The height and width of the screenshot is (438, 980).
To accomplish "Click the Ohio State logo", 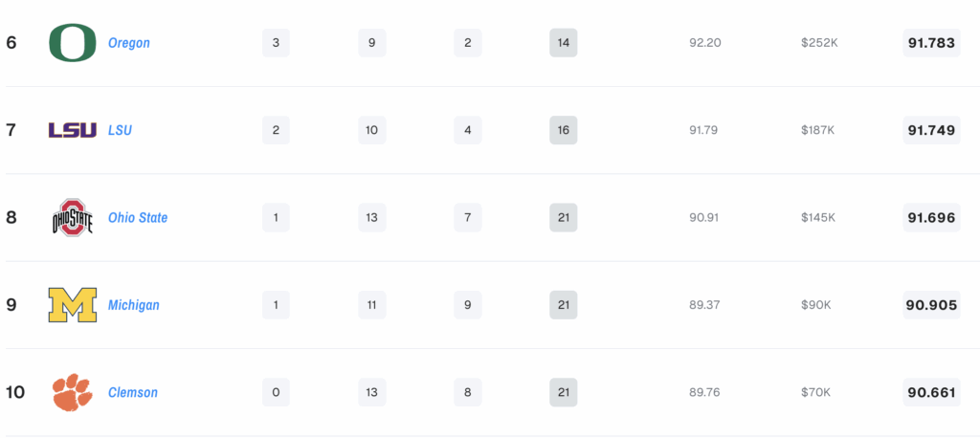I will [x=73, y=217].
